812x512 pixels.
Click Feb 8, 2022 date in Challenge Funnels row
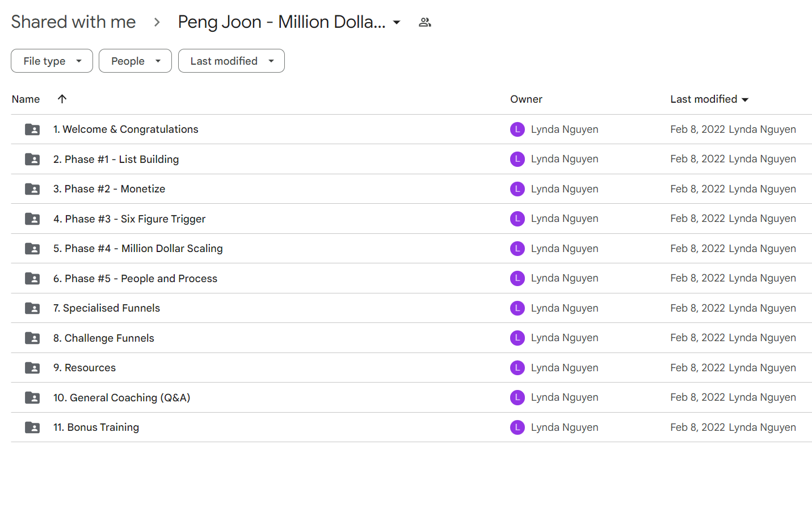coord(698,338)
